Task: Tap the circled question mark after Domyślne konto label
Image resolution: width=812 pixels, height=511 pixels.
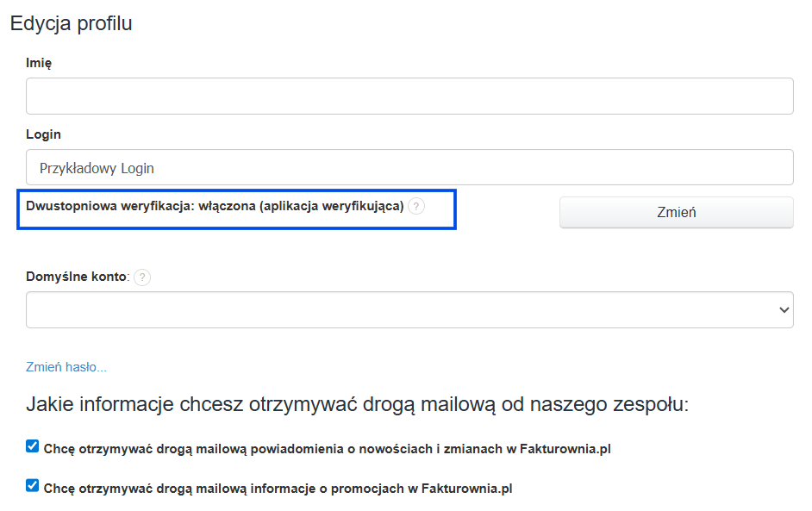Action: [x=143, y=277]
